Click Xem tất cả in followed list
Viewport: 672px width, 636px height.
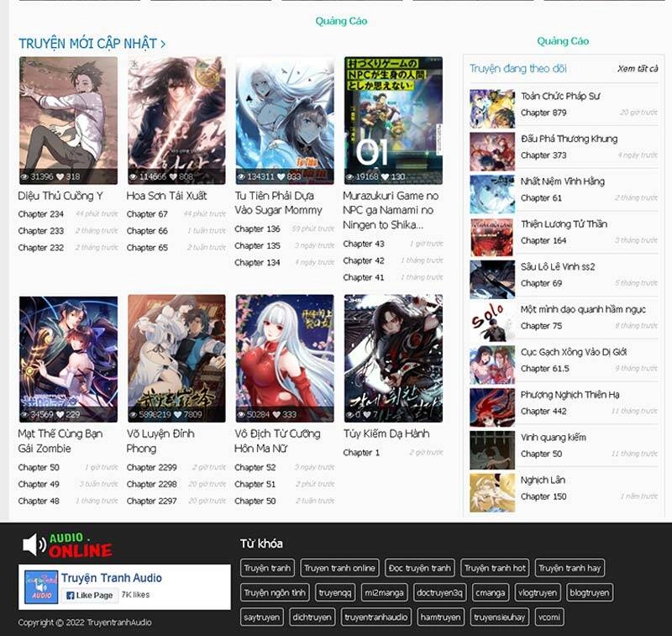pyautogui.click(x=637, y=69)
